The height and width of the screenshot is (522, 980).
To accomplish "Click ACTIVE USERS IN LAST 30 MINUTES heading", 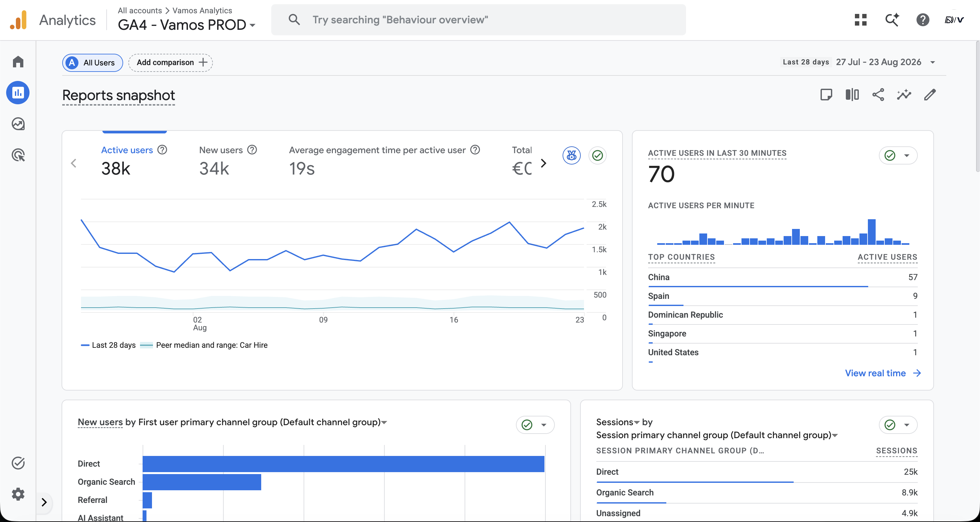I will [x=717, y=153].
